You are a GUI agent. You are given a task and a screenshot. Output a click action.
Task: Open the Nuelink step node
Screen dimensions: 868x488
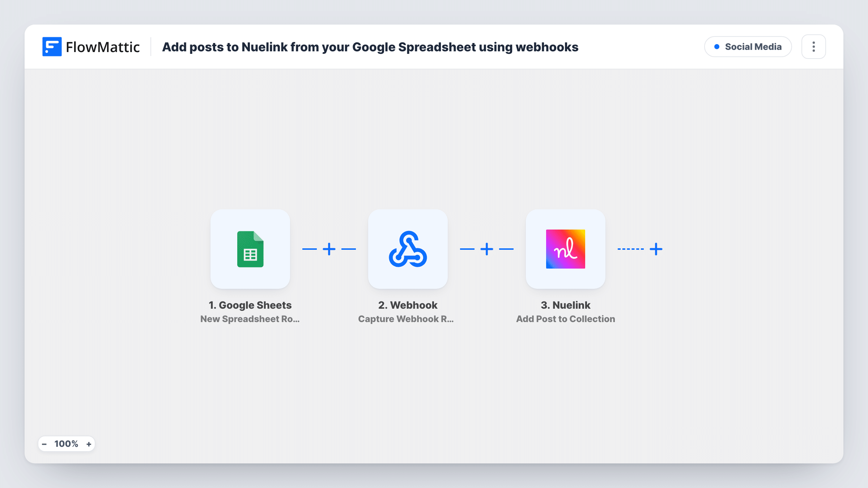pos(566,249)
